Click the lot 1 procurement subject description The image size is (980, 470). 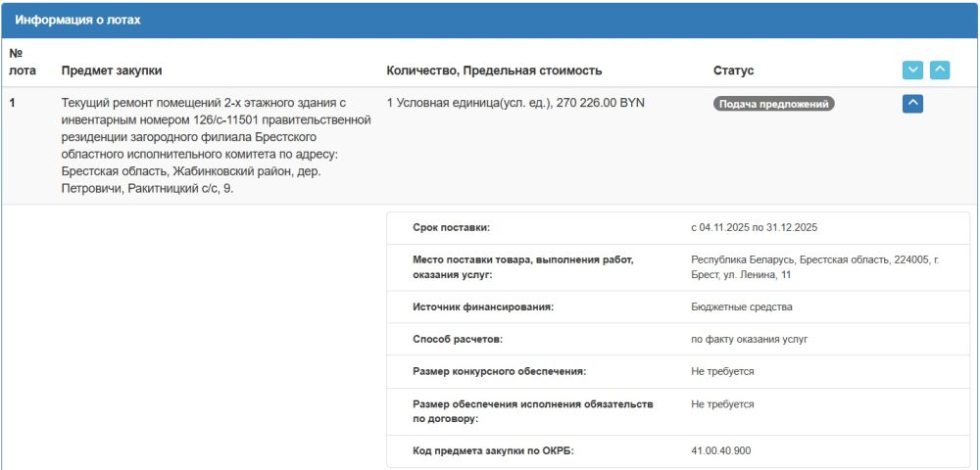[x=216, y=145]
